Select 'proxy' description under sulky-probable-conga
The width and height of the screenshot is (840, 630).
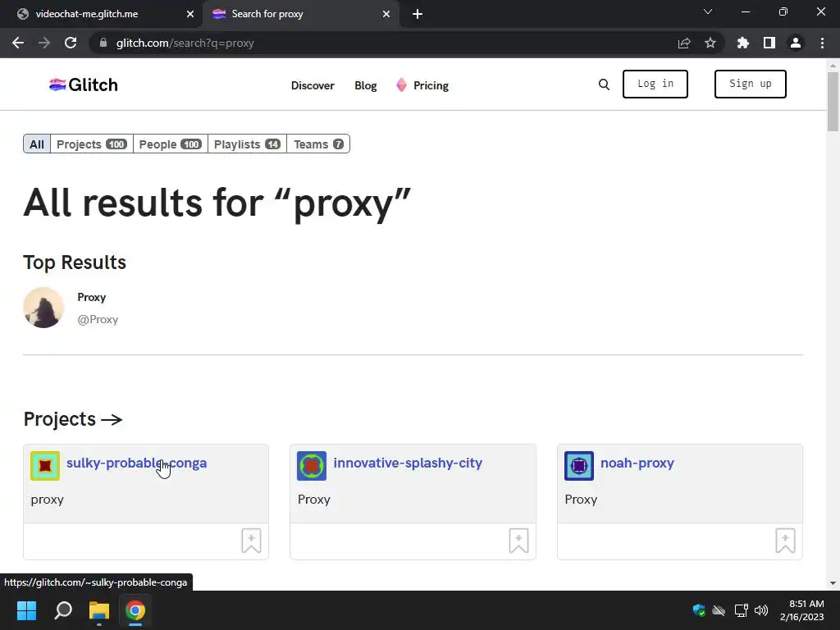(47, 500)
